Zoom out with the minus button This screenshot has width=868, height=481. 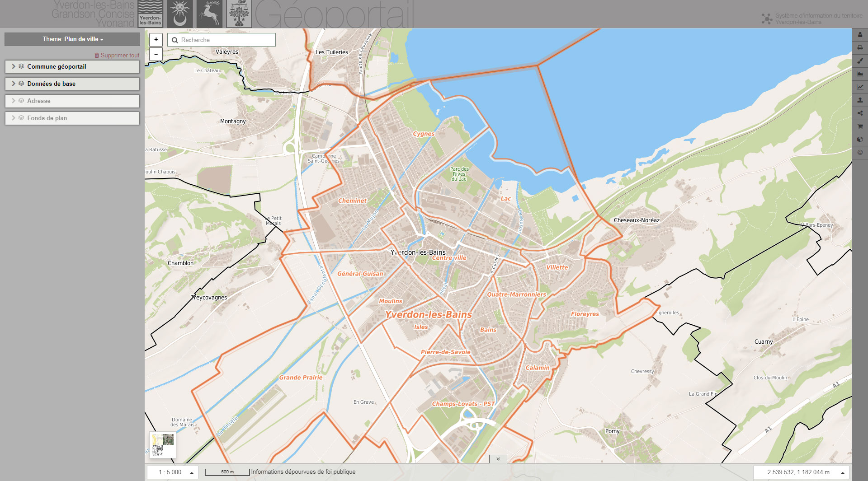(x=156, y=54)
